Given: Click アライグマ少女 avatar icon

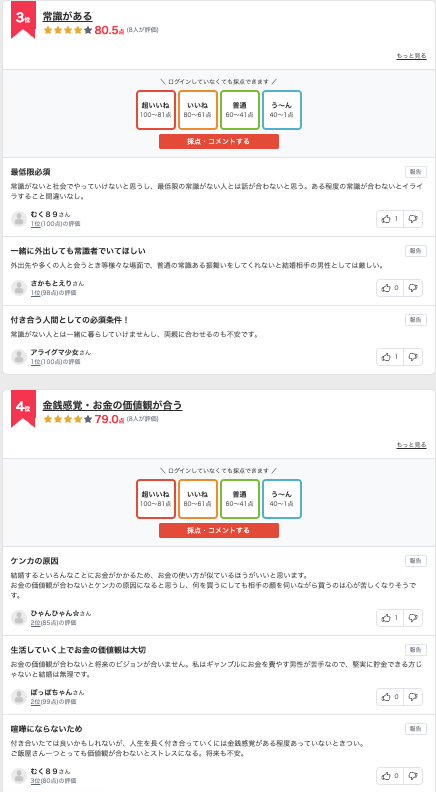Looking at the screenshot, I should 19,357.
